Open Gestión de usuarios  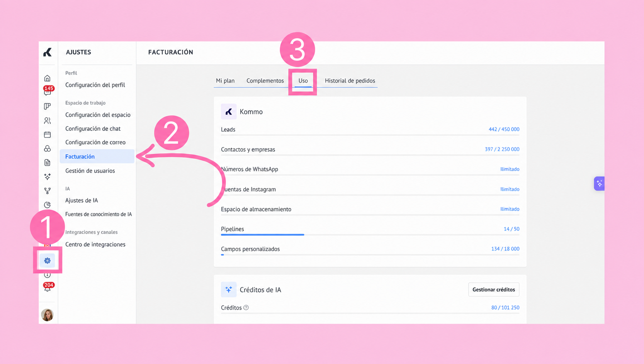tap(90, 171)
